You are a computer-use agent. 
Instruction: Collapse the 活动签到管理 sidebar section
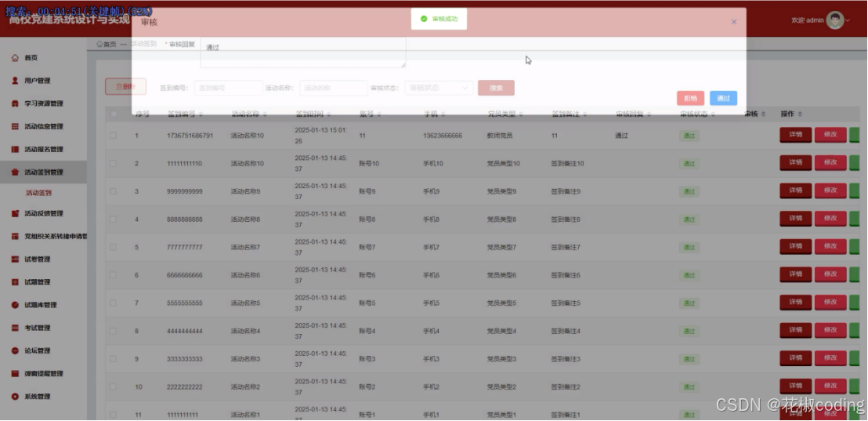pos(43,172)
